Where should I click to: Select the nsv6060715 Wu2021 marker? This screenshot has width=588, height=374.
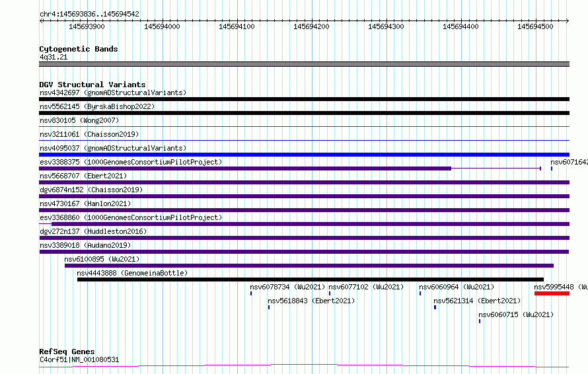click(x=480, y=321)
